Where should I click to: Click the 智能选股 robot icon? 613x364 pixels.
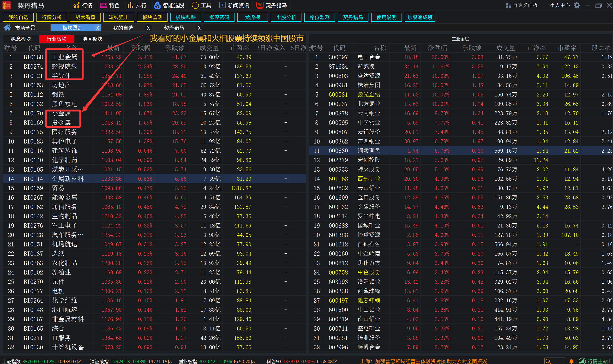pyautogui.click(x=157, y=5)
